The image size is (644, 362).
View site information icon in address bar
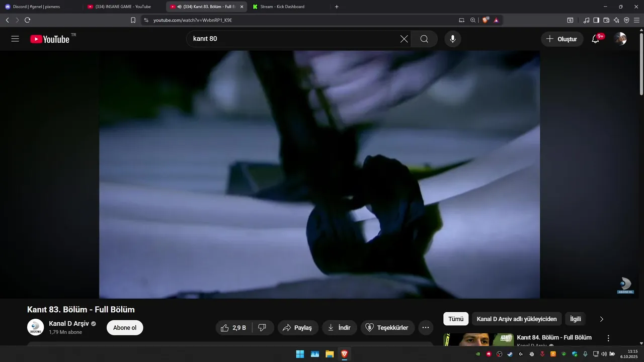click(146, 20)
